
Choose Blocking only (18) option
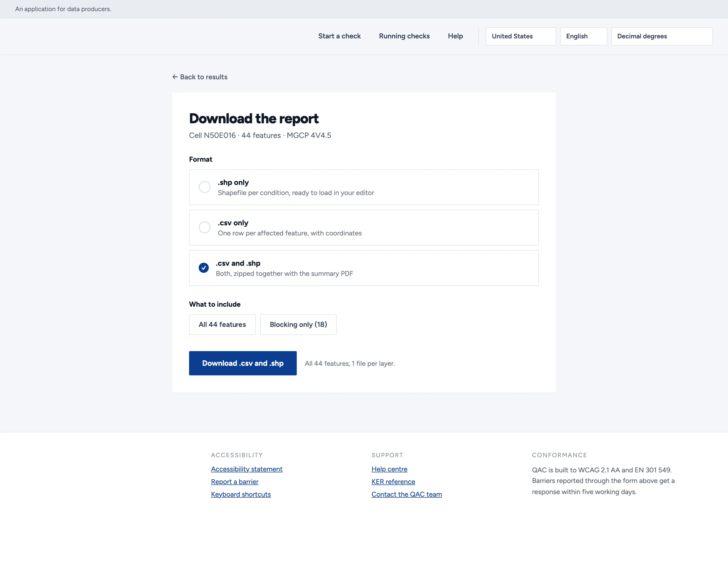[298, 325]
